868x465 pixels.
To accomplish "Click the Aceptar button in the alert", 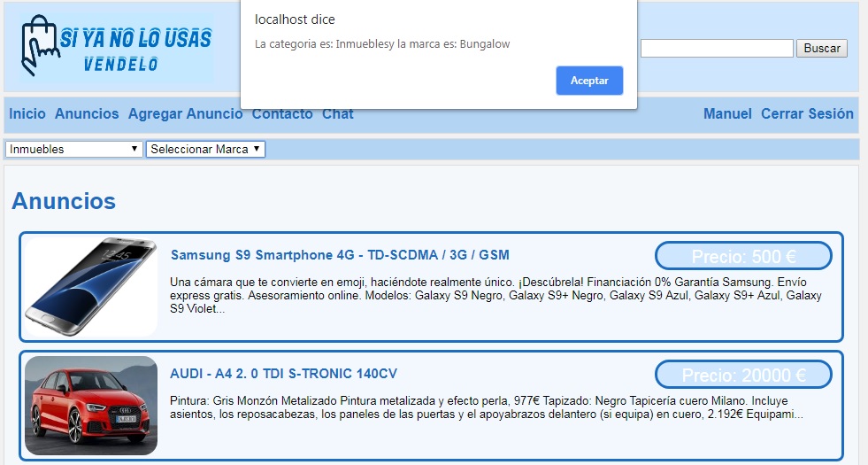I will [589, 81].
